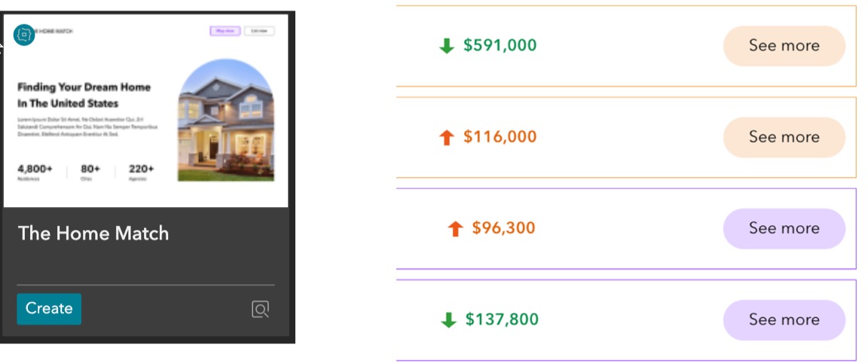Open See more for the $116,000 listing

[784, 137]
